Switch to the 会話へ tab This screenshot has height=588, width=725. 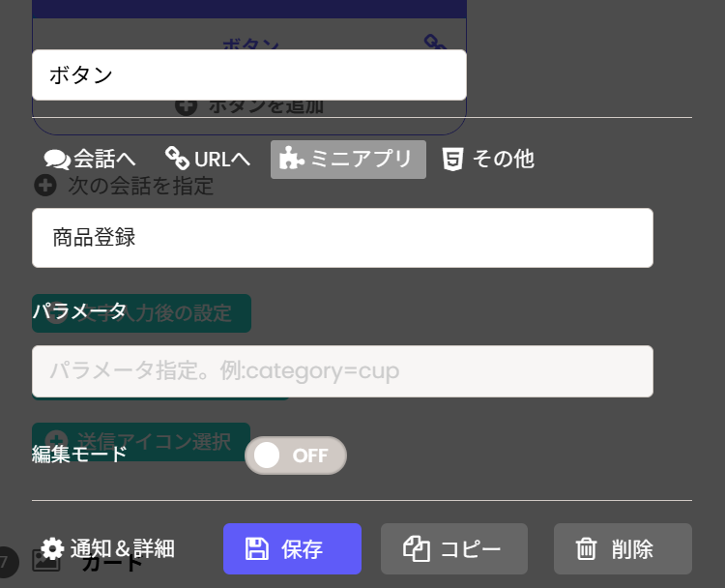90,159
